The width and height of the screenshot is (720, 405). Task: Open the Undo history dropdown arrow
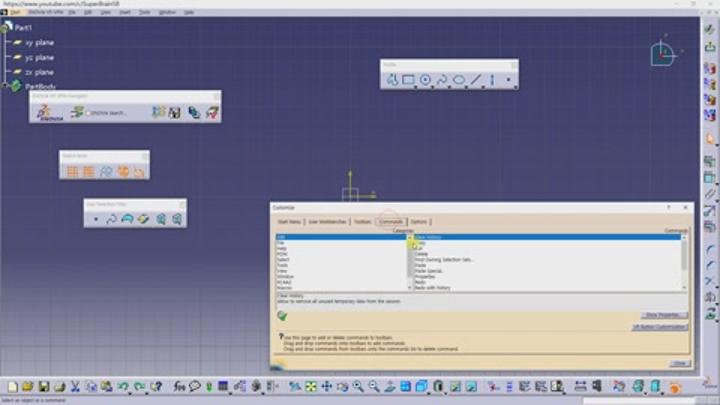click(x=130, y=393)
